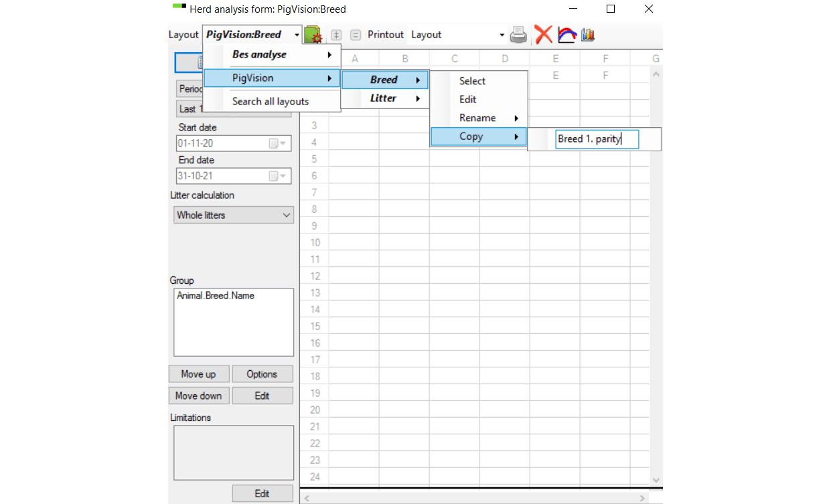The width and height of the screenshot is (831, 504).
Task: Click Edit button below Limitations box
Action: pyautogui.click(x=262, y=494)
